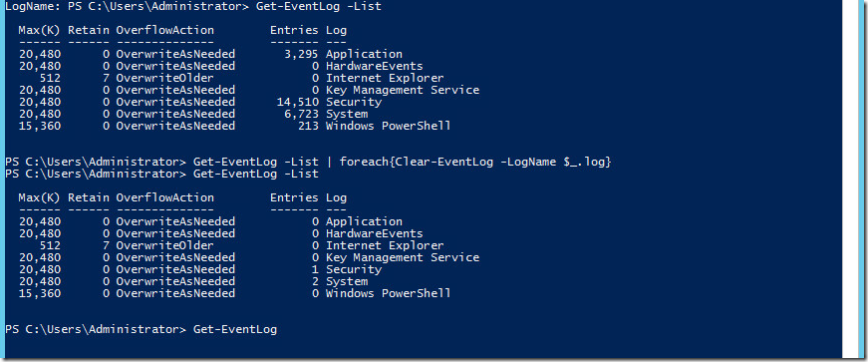Click Security row with 1 entry
This screenshot has width=868, height=362.
click(200, 270)
